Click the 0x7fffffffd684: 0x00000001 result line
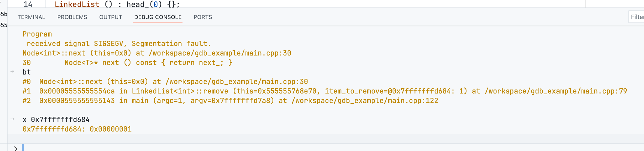Screen dimensions: 644x151 [x=77, y=129]
